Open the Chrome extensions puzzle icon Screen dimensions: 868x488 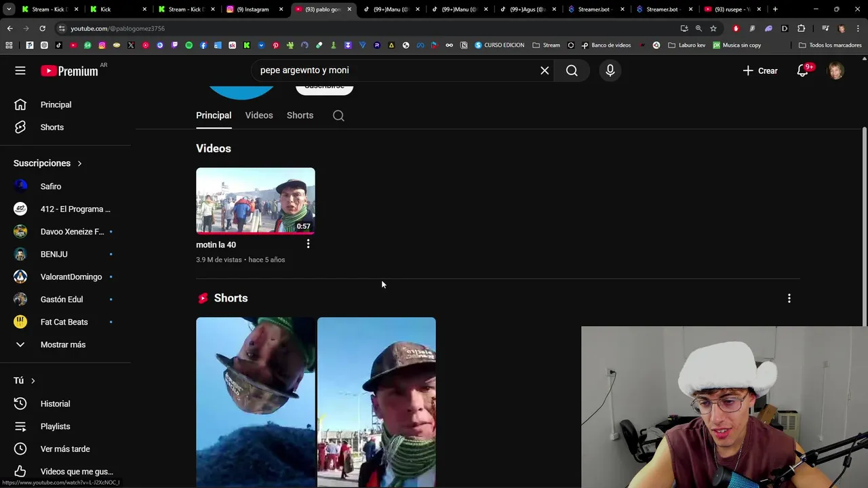[x=801, y=28]
